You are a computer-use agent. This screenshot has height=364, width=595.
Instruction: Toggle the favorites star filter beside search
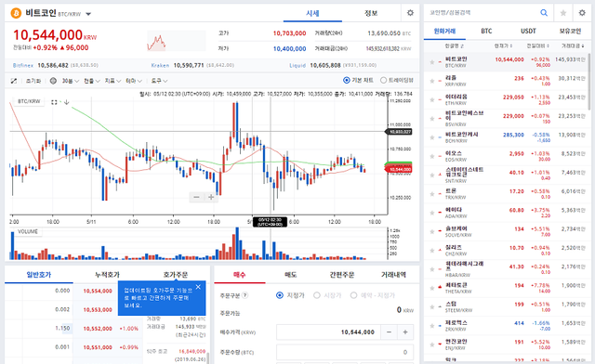[563, 13]
